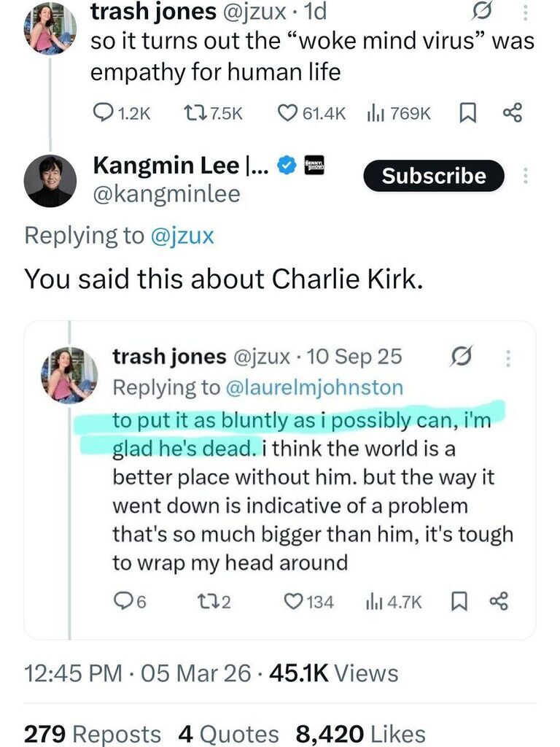Open the more options menu beside Subscribe
The height and width of the screenshot is (747, 560).
coord(525,176)
